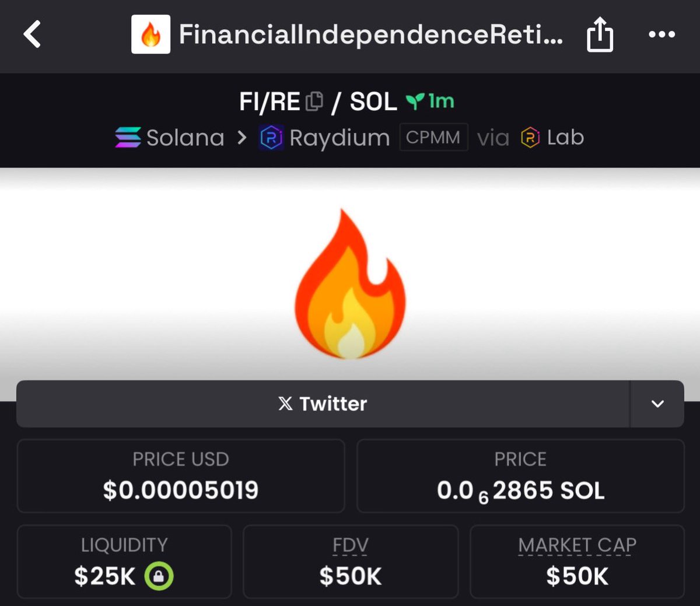The image size is (700, 606).
Task: Open the three-dot more options menu
Action: pos(662,34)
